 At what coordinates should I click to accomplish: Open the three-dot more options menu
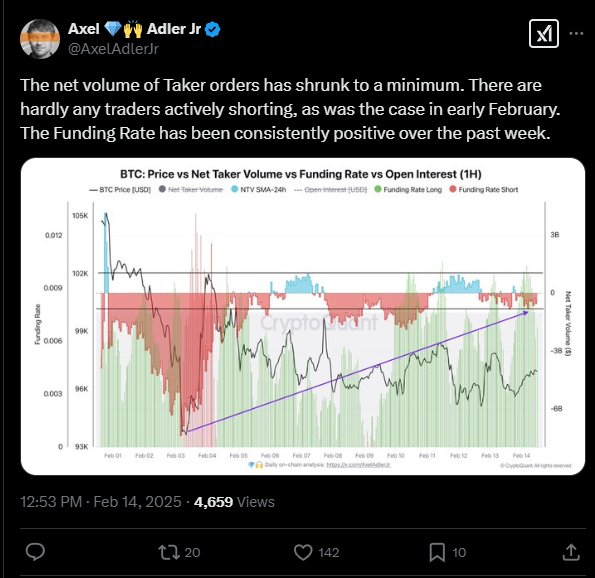tap(576, 34)
